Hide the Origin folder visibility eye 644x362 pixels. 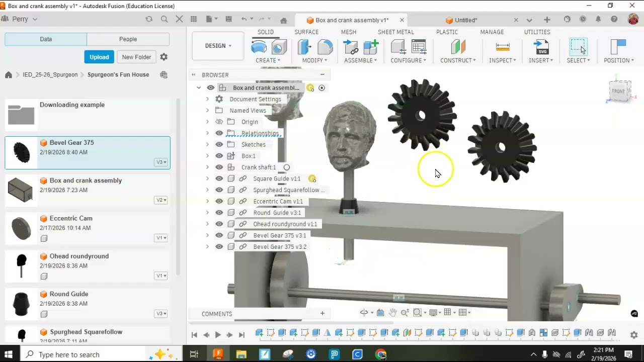click(x=219, y=122)
